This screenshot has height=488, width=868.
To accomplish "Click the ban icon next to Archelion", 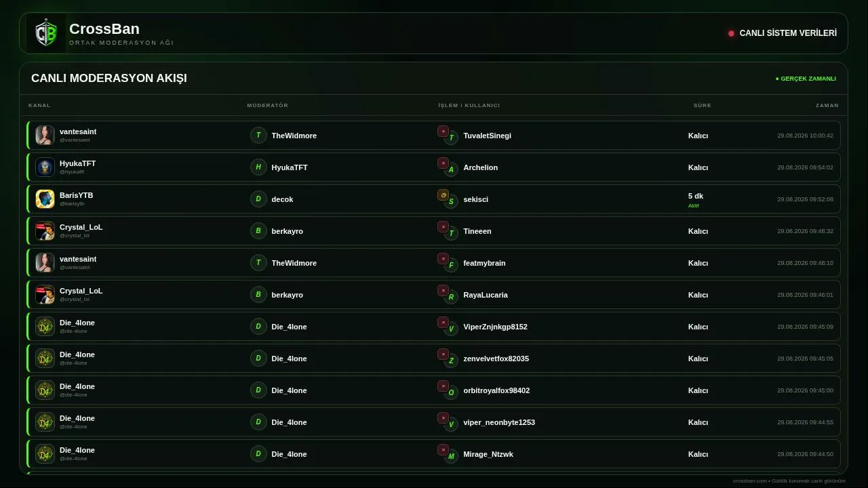I will (443, 163).
